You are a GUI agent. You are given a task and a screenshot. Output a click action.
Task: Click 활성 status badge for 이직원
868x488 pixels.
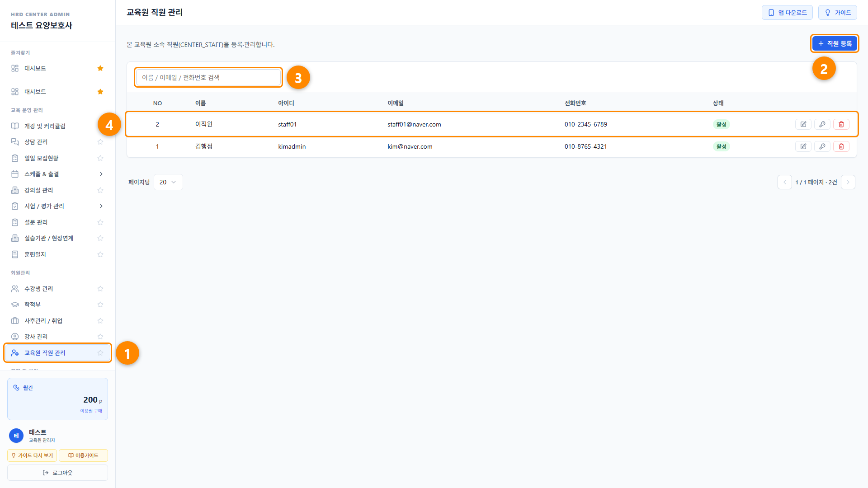coord(722,124)
